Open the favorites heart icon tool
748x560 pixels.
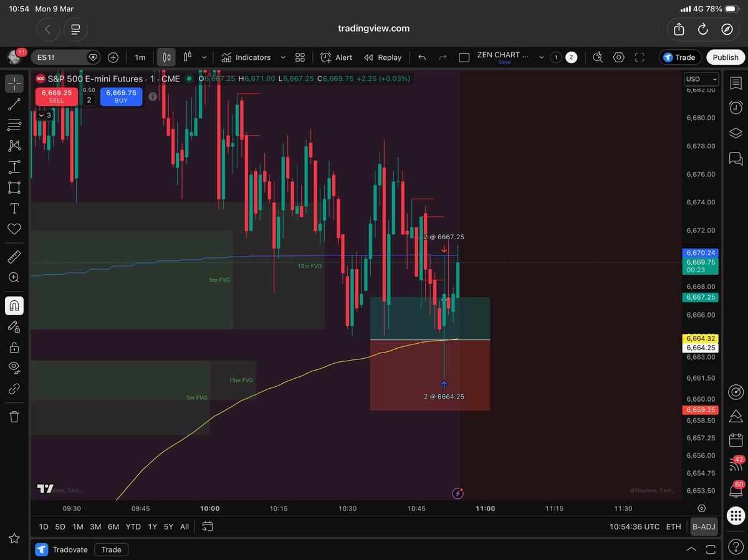(14, 229)
